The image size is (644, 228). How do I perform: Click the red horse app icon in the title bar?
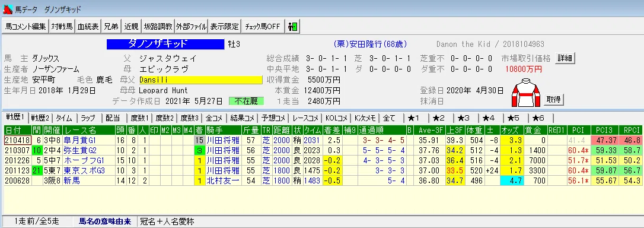pos(7,9)
